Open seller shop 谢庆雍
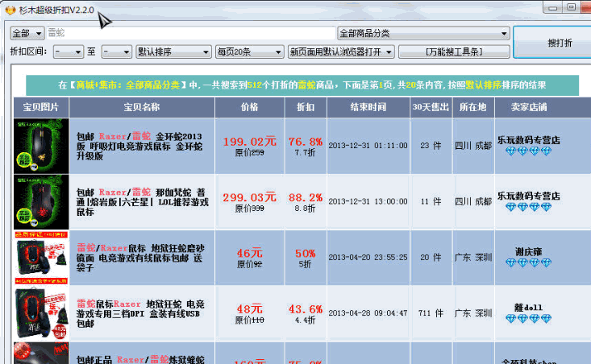Screen dimensions: 591x364 (x=529, y=252)
